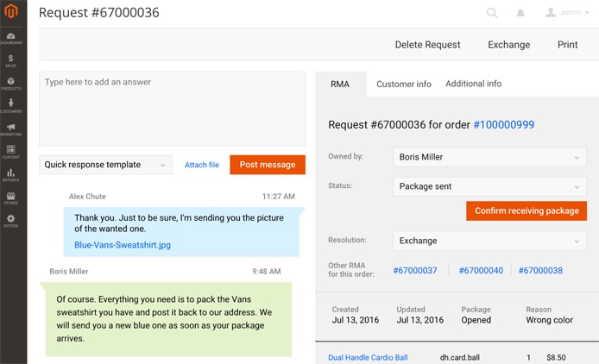599x364 pixels.
Task: Open the Sales sidebar menu
Action: click(10, 60)
